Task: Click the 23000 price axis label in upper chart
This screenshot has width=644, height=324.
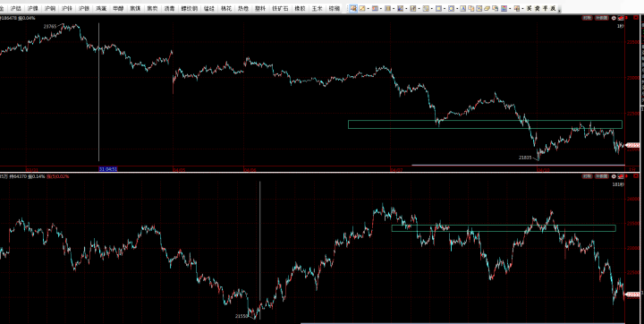Action: [x=633, y=77]
